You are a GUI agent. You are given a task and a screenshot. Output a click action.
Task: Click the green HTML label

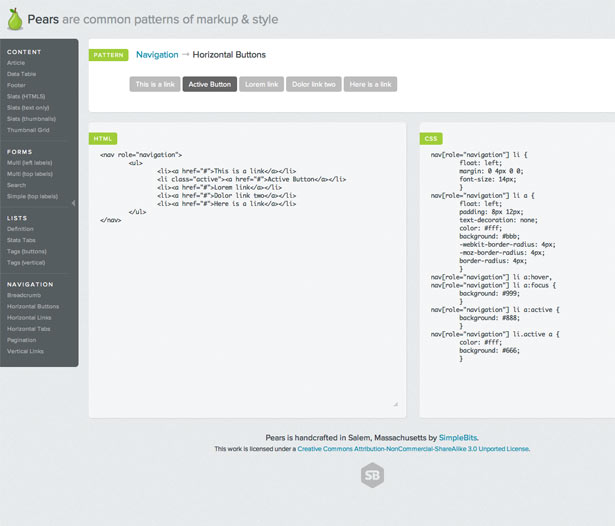[x=103, y=138]
